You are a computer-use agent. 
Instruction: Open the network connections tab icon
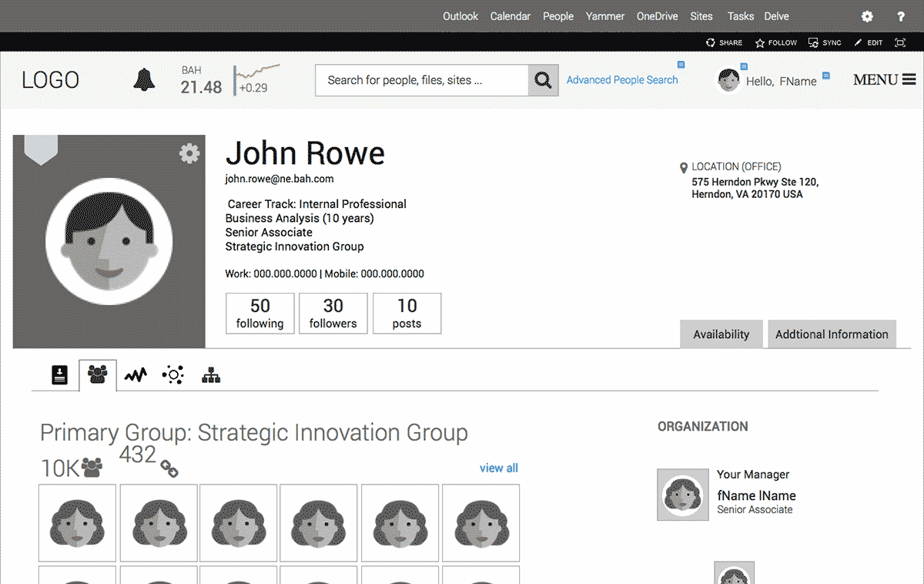[173, 375]
